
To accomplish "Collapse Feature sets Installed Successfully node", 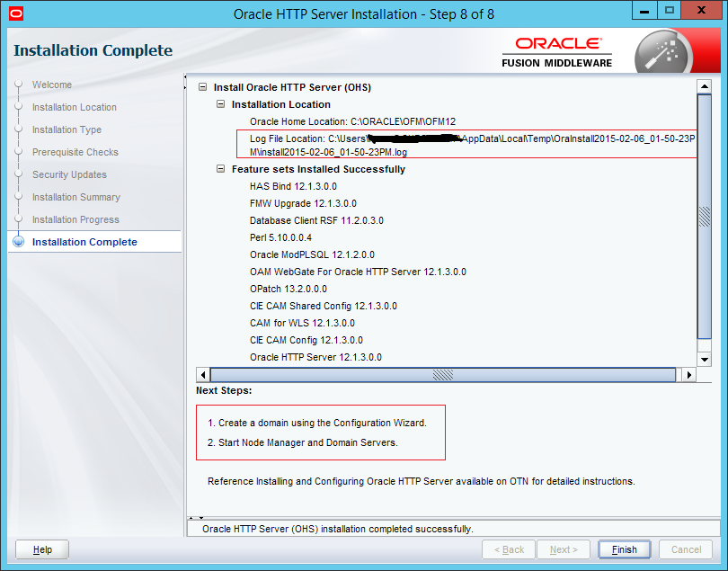I will (221, 169).
